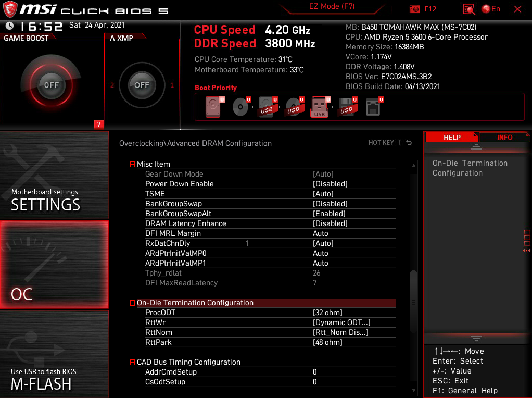This screenshot has width=532, height=398.
Task: Open the TSME Auto value dropdown
Action: [323, 194]
